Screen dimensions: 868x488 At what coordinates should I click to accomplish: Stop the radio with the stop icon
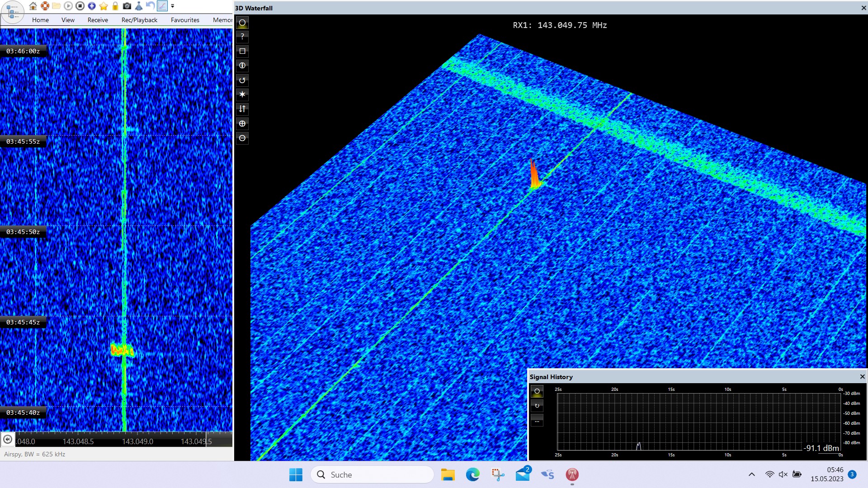(80, 6)
